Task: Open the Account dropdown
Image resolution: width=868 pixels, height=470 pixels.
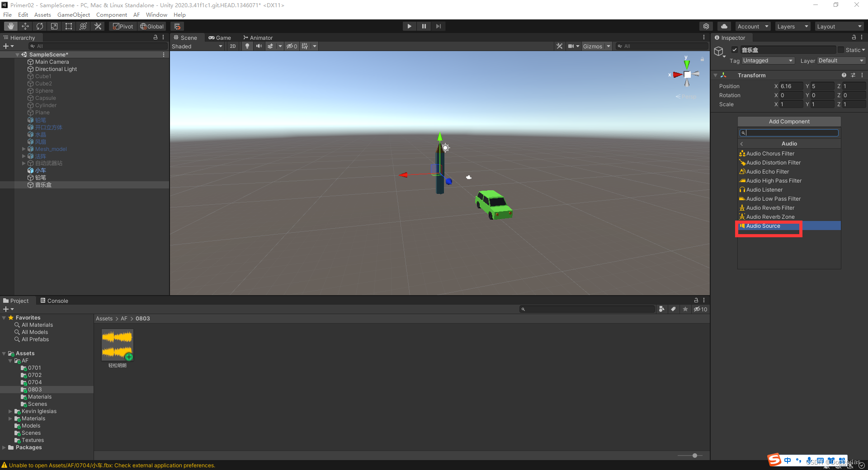Action: click(753, 26)
